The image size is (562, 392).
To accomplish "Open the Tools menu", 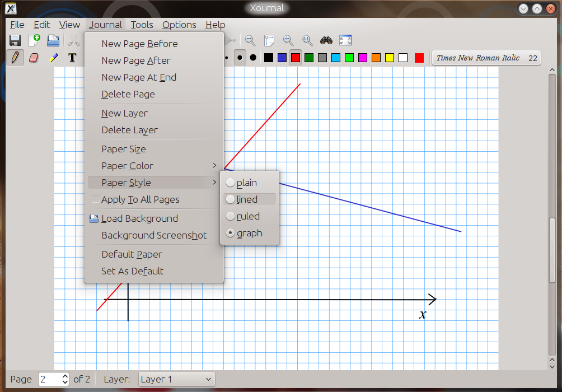I will (x=142, y=25).
